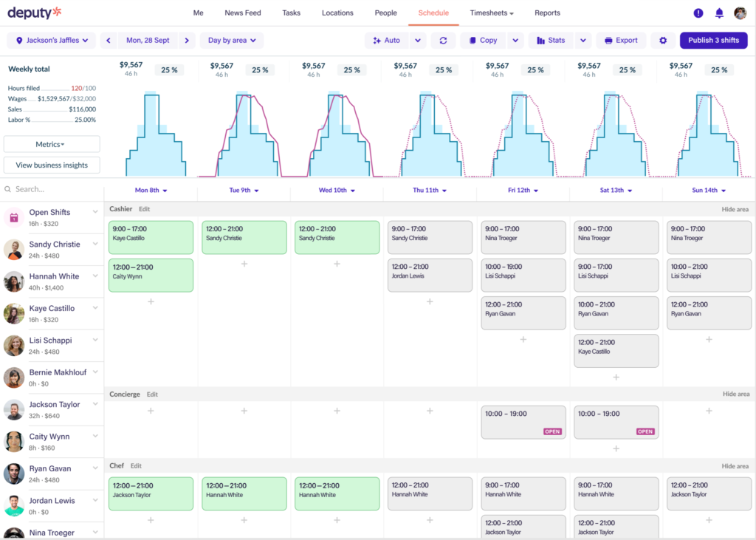Click View business insights button
Viewport: 756px width, 540px height.
point(52,165)
